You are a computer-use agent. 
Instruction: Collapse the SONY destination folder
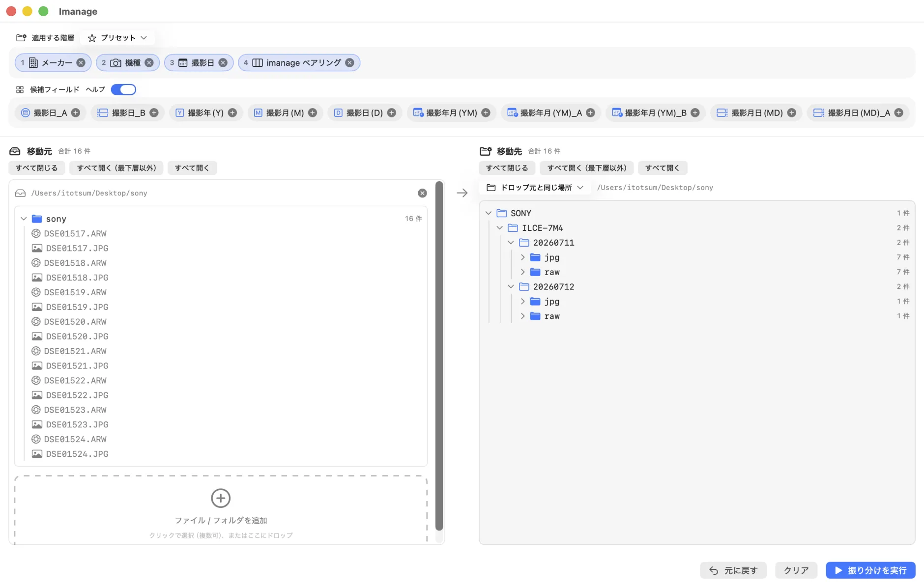489,213
